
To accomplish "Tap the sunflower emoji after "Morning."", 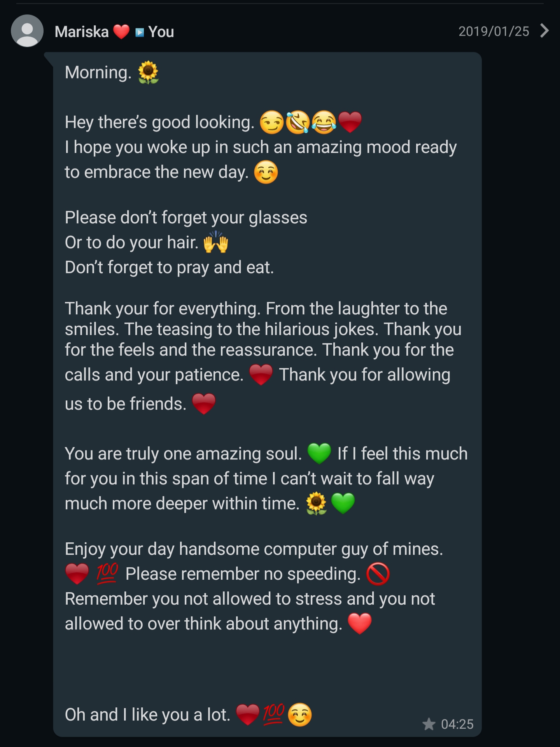I will tap(148, 72).
